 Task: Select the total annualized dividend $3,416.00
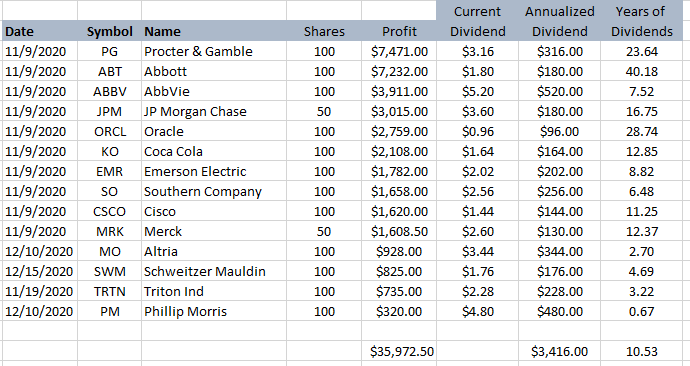[x=559, y=351]
